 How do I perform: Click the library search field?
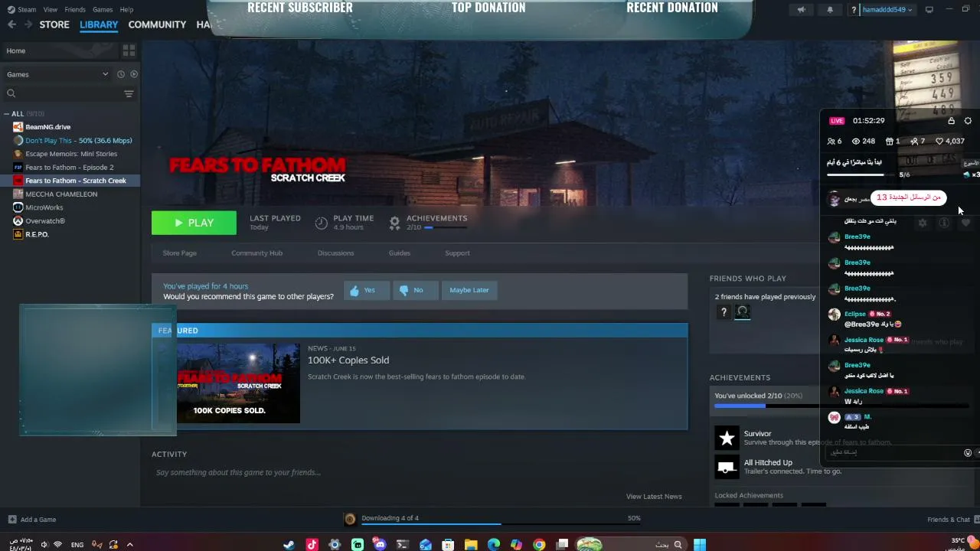(x=61, y=93)
